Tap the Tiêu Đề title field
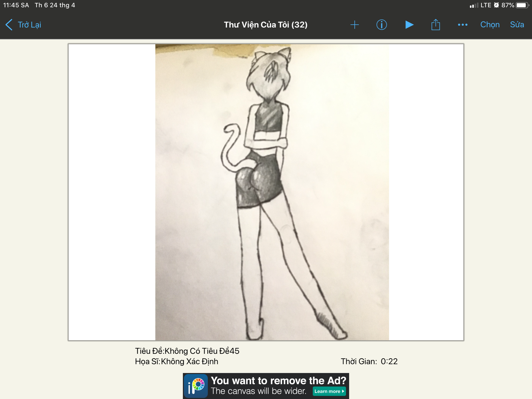 (x=187, y=351)
